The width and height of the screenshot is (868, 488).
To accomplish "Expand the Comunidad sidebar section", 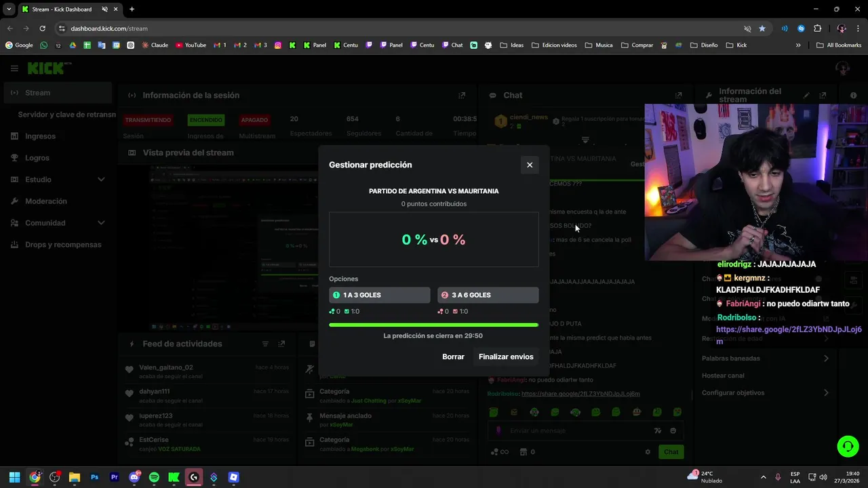I will pyautogui.click(x=58, y=223).
